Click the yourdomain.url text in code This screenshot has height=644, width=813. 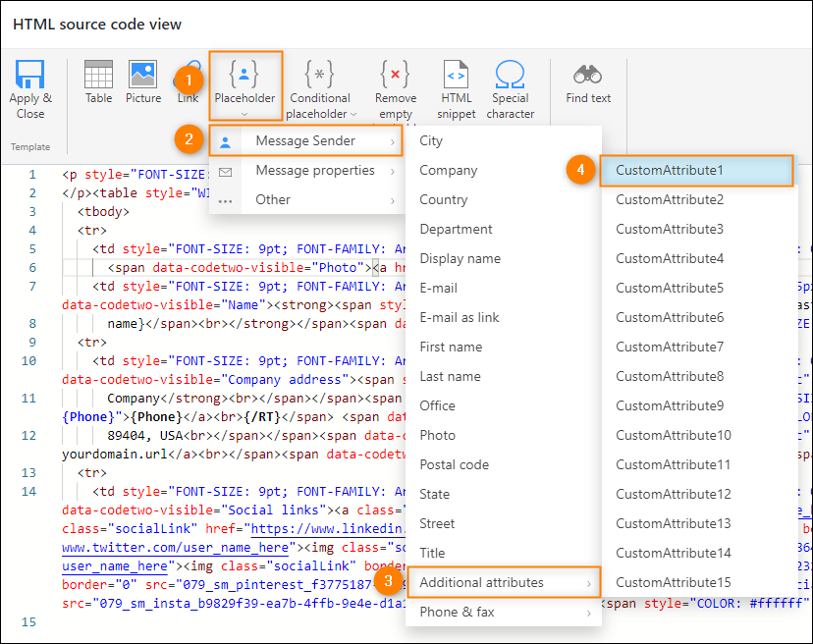[115, 455]
